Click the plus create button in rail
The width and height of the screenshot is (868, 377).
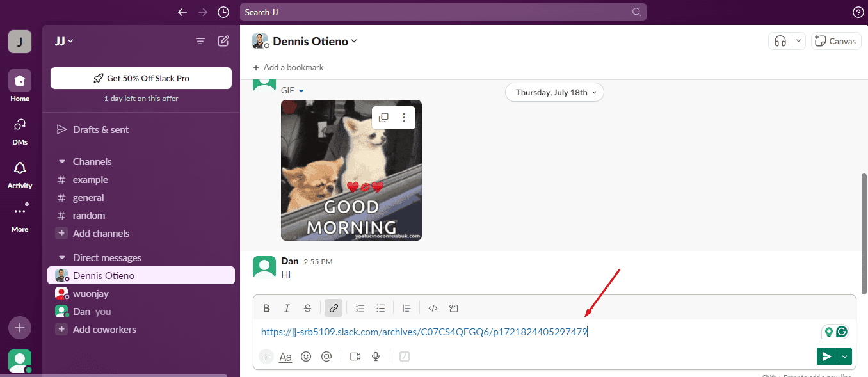[20, 328]
